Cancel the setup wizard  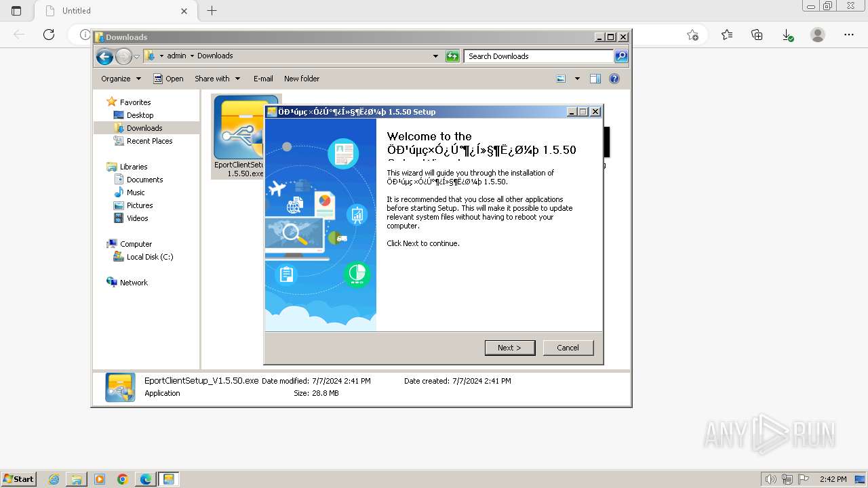click(568, 348)
